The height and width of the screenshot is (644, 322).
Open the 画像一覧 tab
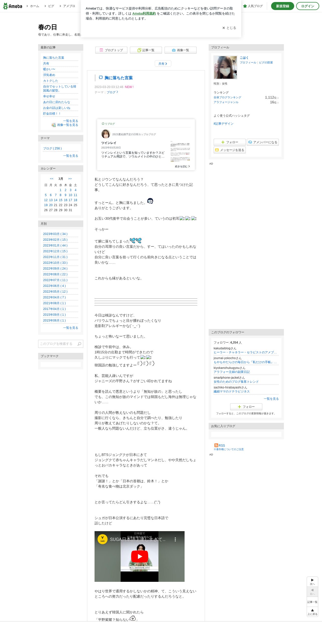181,50
